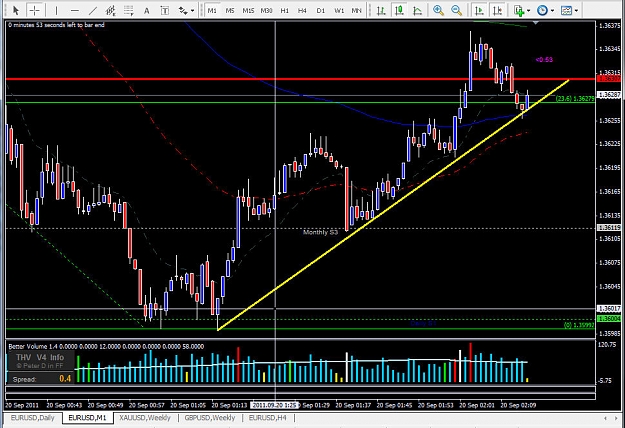Expand the arrows tool dropdown arrow
The width and height of the screenshot is (625, 428).
(x=192, y=11)
